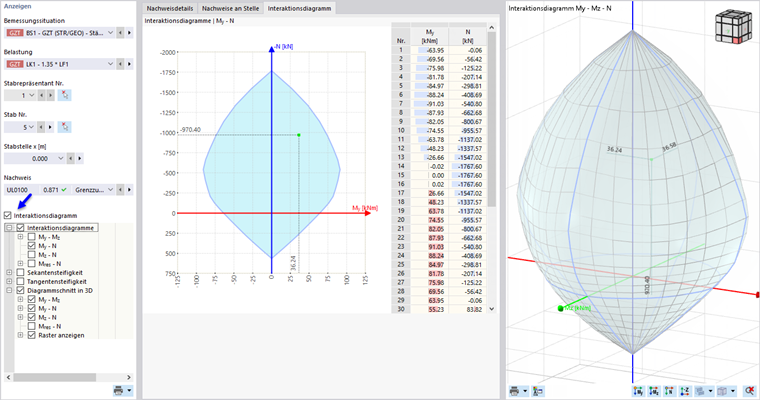Click the -63.95 value in row 1

point(435,50)
